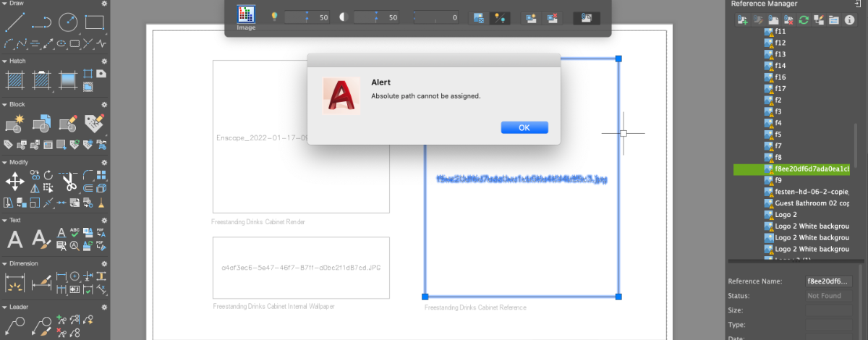
Task: Toggle the background transparency lightbulb button
Action: pos(498,17)
